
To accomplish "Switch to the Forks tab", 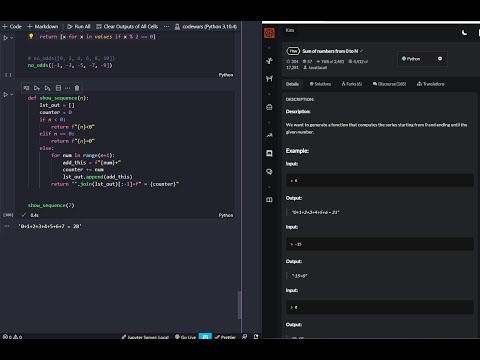I will pos(352,84).
